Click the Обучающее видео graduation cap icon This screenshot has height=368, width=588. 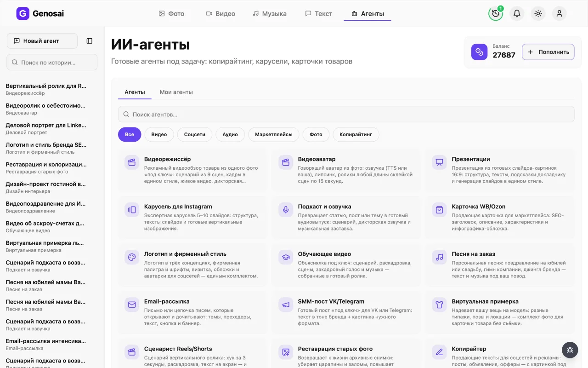(286, 257)
